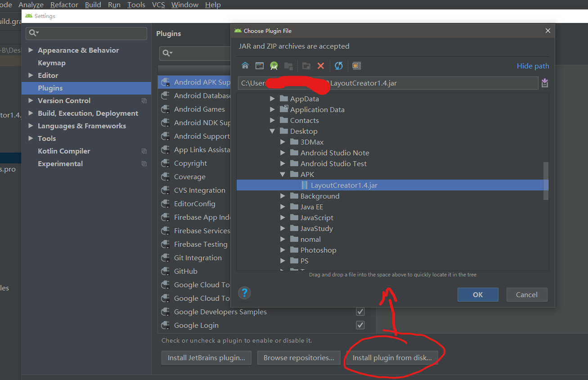The height and width of the screenshot is (380, 588).
Task: Open the Refactor menu
Action: coord(64,5)
